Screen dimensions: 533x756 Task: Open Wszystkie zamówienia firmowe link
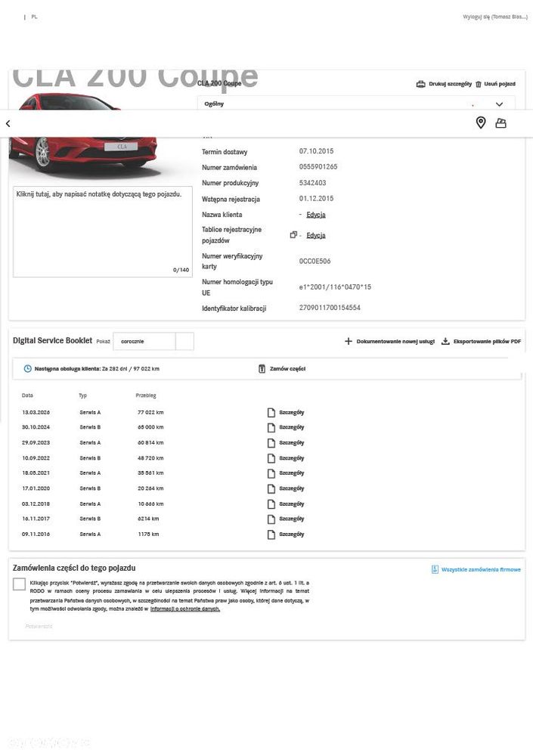481,570
